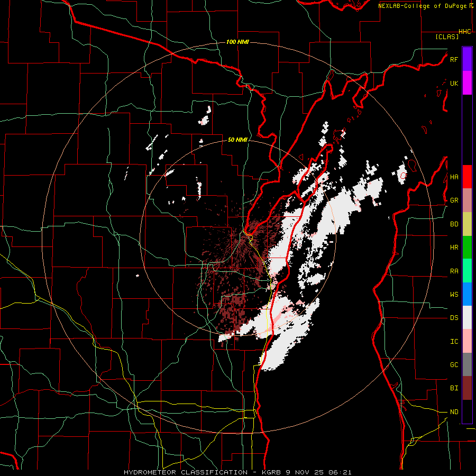
Task: Click the ND legend label
Action: click(454, 412)
